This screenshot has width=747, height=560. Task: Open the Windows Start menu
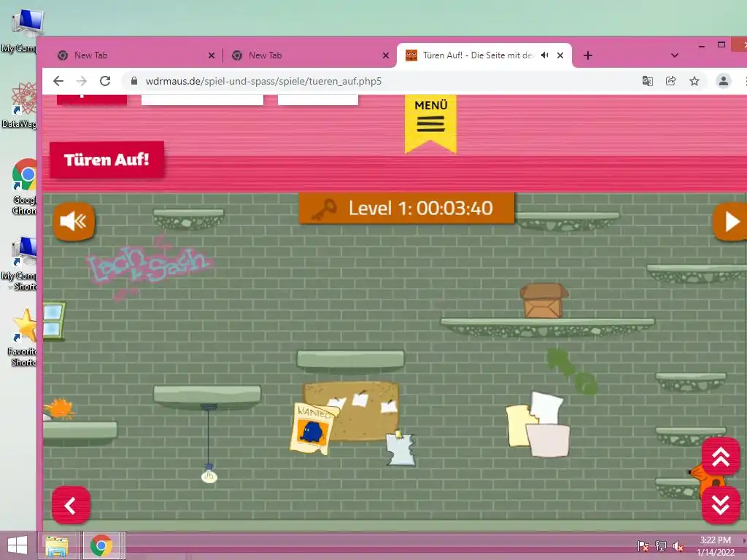[18, 545]
